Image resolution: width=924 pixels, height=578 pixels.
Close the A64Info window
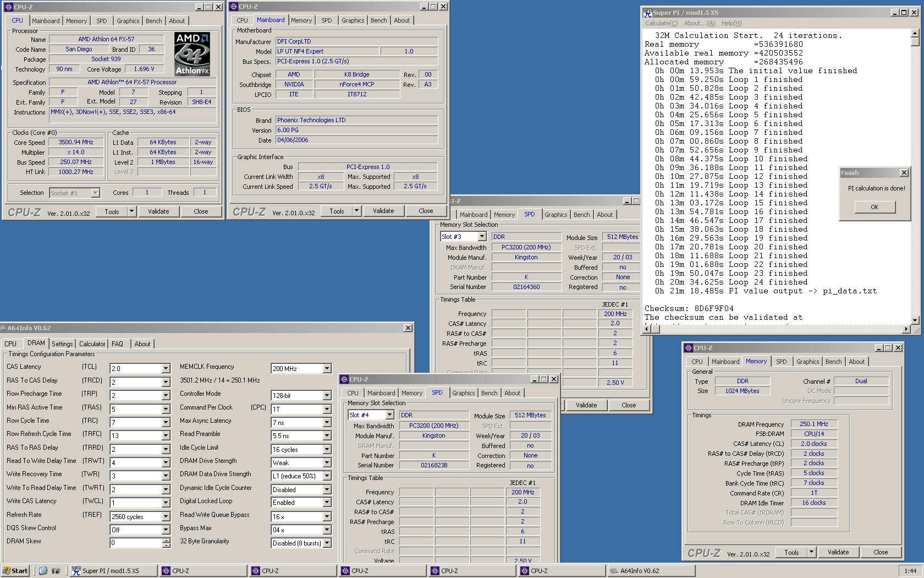[x=408, y=328]
